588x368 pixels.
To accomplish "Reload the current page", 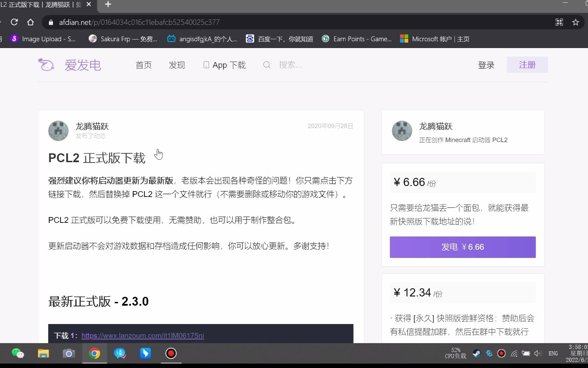I will (14, 22).
